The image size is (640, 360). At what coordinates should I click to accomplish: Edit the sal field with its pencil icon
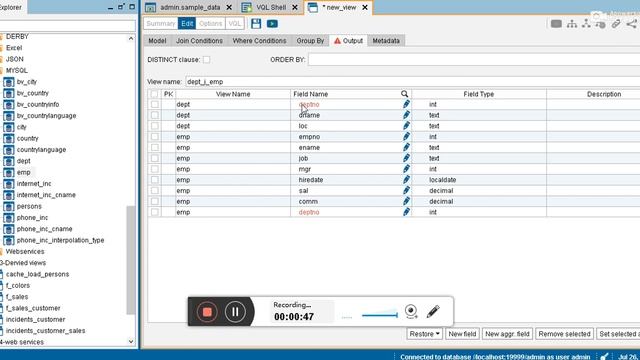point(406,191)
